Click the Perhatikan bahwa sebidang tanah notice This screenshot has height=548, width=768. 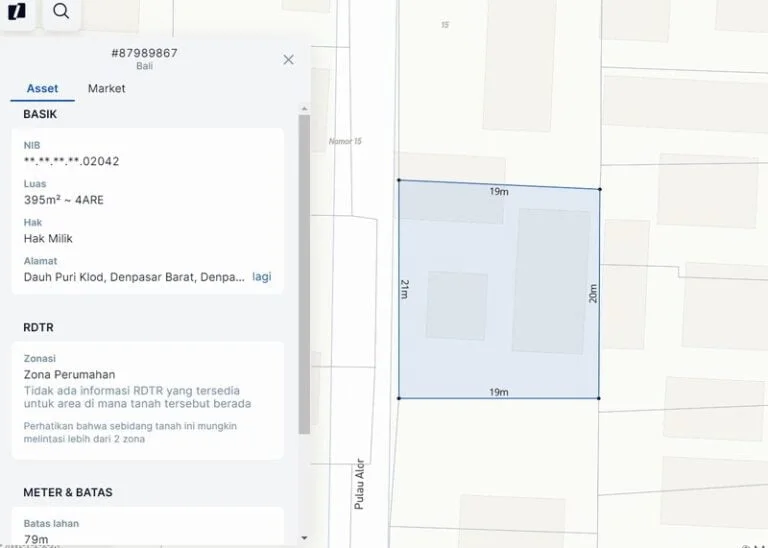tap(130, 432)
